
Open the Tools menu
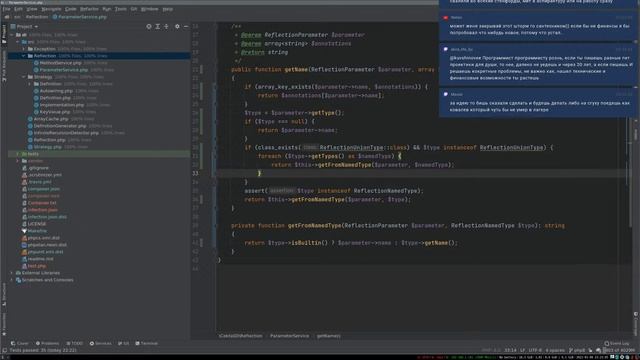[120, 9]
